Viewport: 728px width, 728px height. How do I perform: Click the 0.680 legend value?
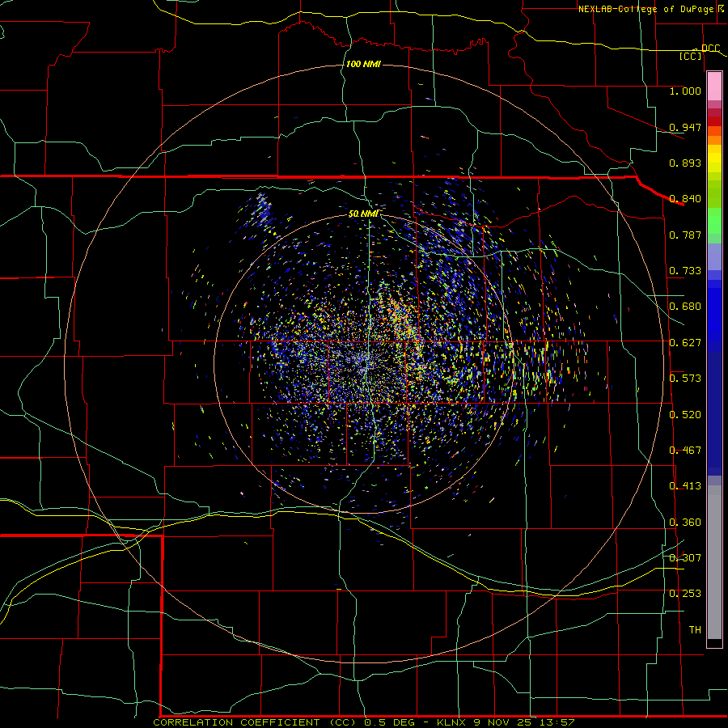685,307
